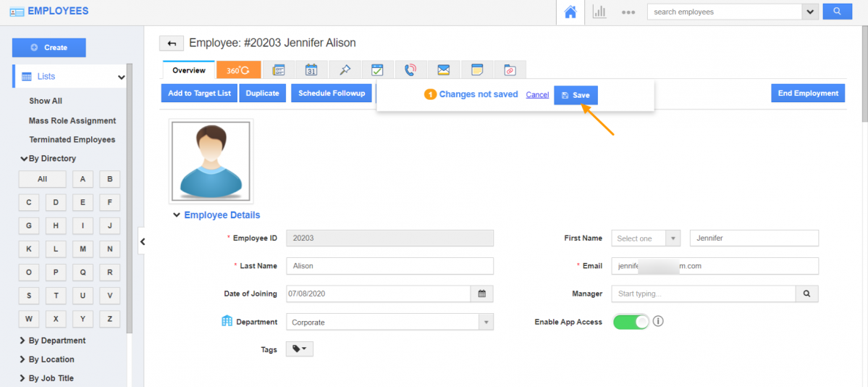The image size is (868, 387).
Task: Collapse the Employee Details section
Action: pos(177,215)
